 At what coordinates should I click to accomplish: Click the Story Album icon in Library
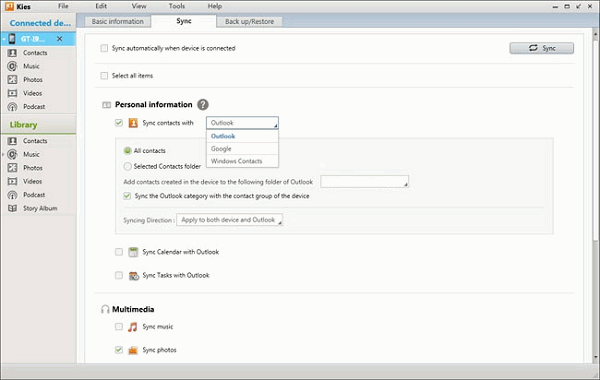[13, 208]
